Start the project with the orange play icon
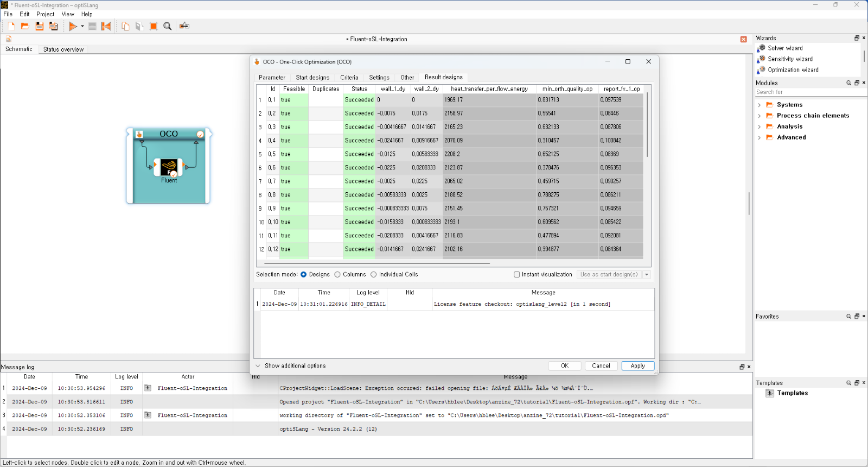Viewport: 868px width, 467px height. pyautogui.click(x=73, y=26)
